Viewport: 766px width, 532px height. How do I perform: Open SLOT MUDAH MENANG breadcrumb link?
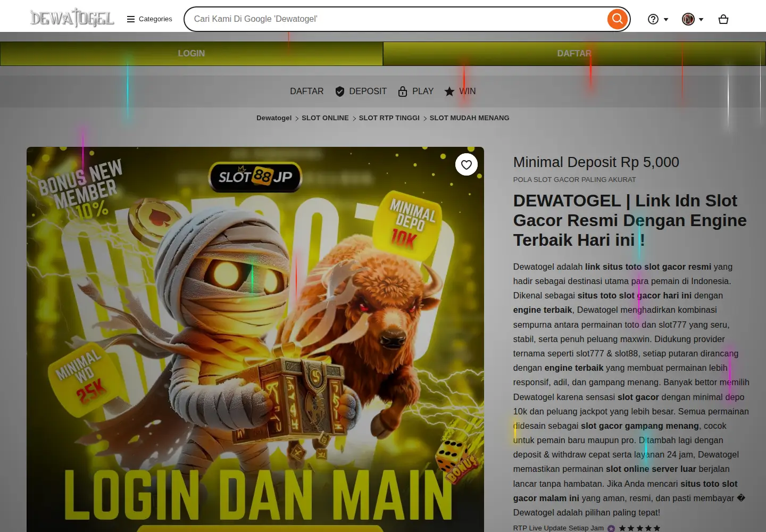click(469, 118)
